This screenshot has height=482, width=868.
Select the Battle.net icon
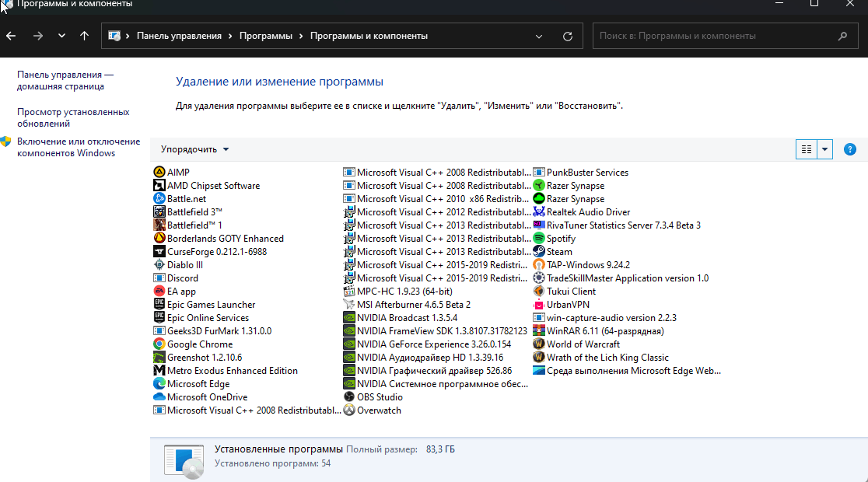159,199
